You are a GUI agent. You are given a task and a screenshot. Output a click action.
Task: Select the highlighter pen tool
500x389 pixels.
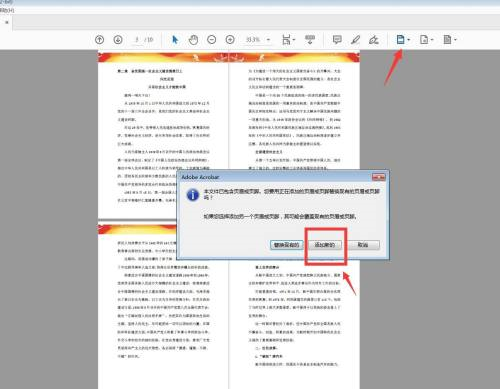click(355, 40)
